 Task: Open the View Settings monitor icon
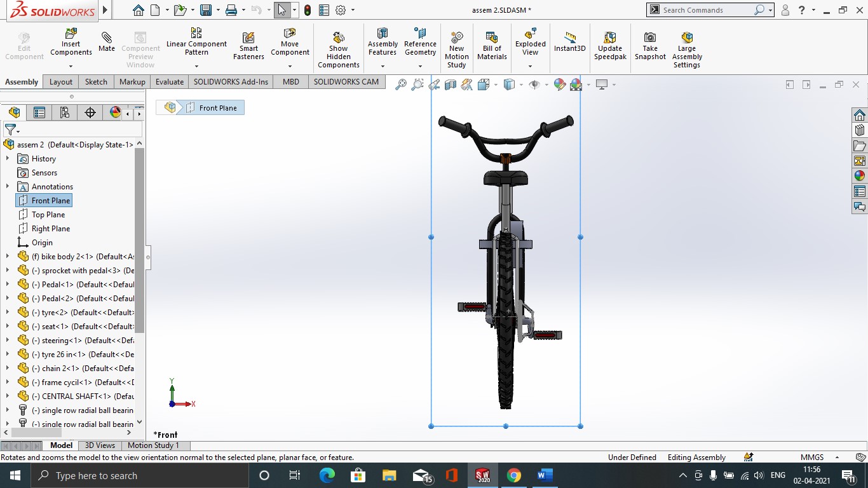(x=602, y=85)
